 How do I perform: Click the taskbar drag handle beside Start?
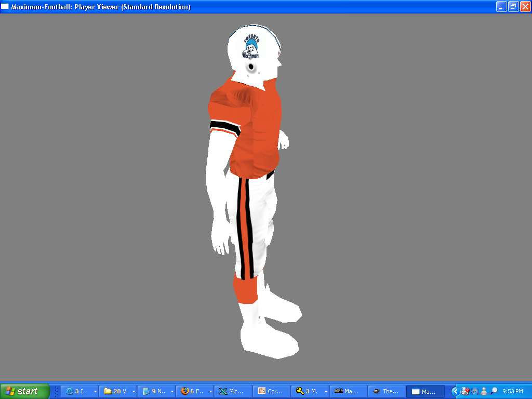[x=56, y=392]
